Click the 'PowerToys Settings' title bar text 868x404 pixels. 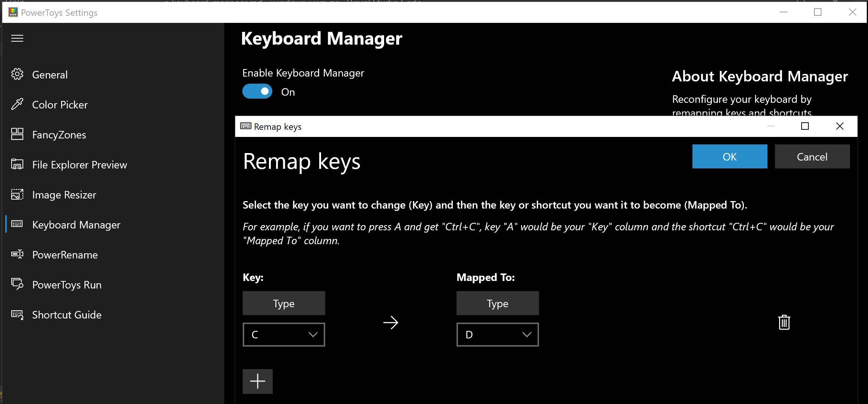pos(59,13)
